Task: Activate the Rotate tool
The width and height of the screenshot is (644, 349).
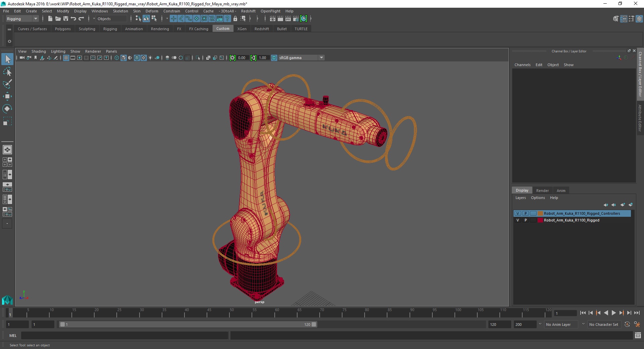Action: pos(7,108)
